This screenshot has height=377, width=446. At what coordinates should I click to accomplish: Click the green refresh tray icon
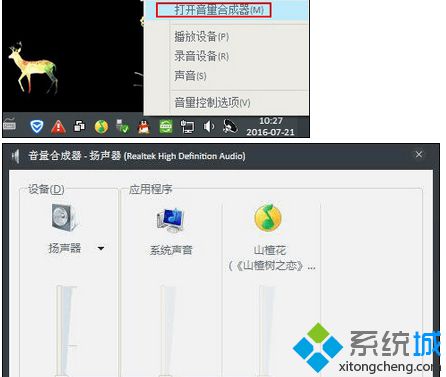166,127
